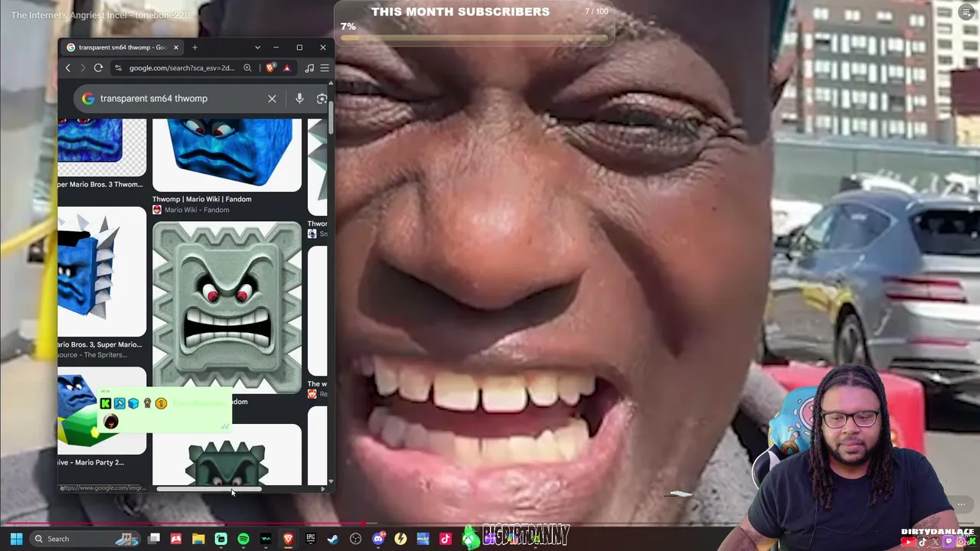Search by image with Google Lens
The image size is (980, 551).
[322, 99]
